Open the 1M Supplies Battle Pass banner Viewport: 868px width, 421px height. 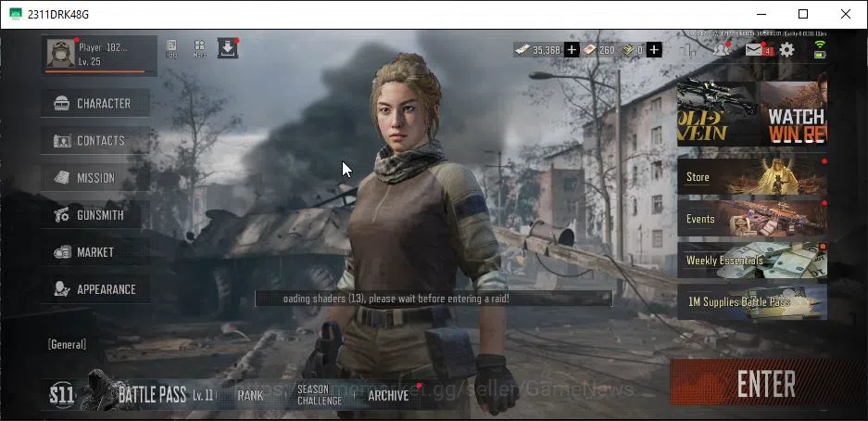[752, 302]
